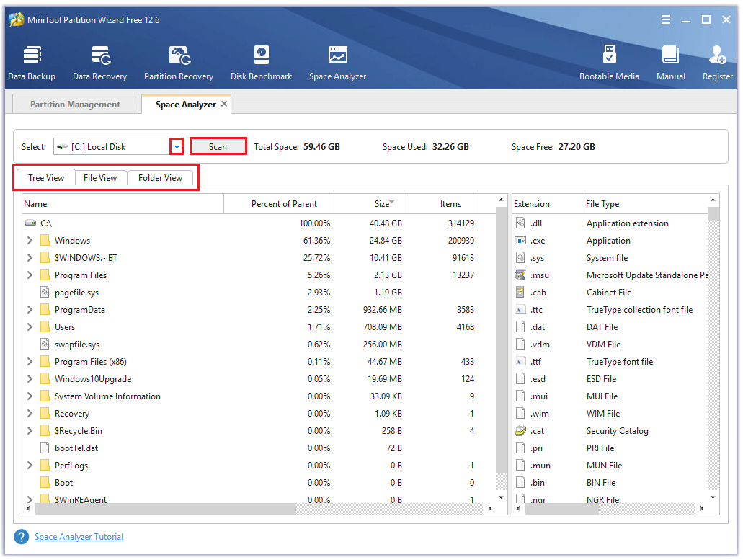Click the .sys extension icon
Screen dimensions: 743x560
point(520,258)
